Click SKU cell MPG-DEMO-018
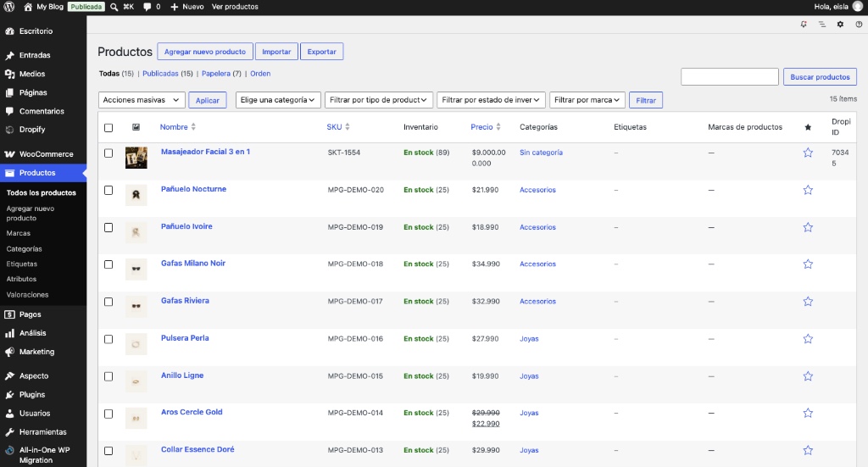 [x=355, y=264]
